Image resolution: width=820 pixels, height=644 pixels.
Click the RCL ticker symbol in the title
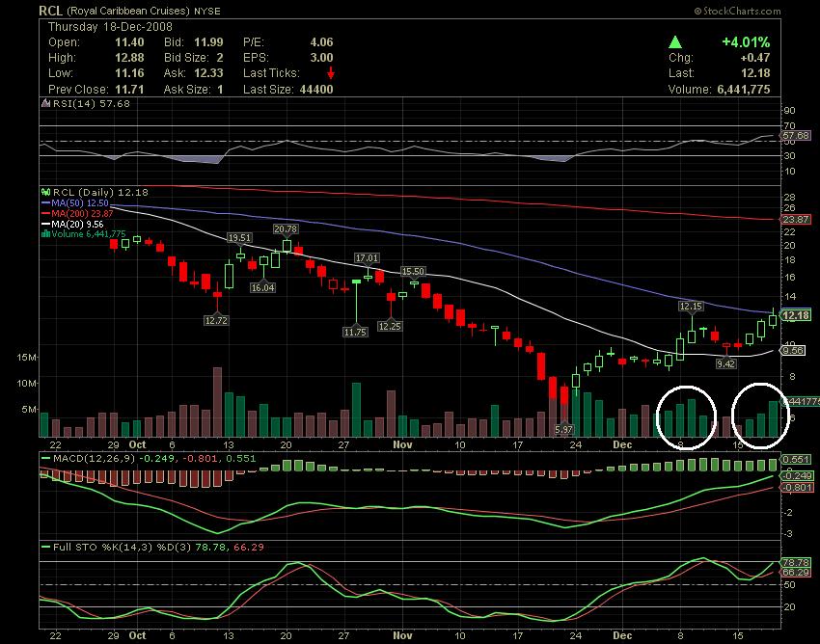pyautogui.click(x=50, y=11)
